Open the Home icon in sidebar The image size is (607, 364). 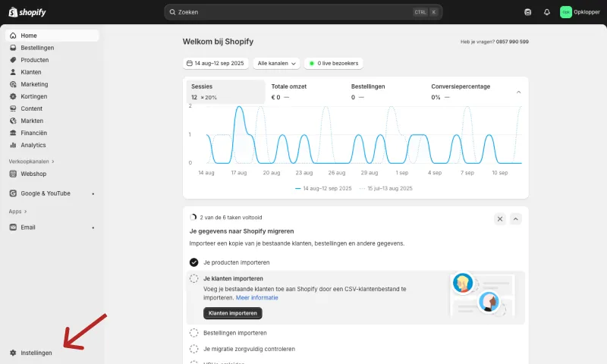pos(13,36)
